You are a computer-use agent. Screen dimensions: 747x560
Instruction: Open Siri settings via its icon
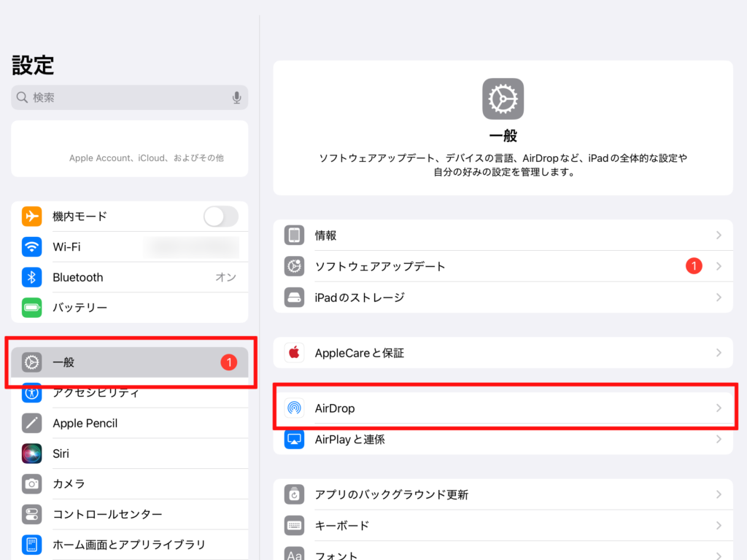[32, 454]
